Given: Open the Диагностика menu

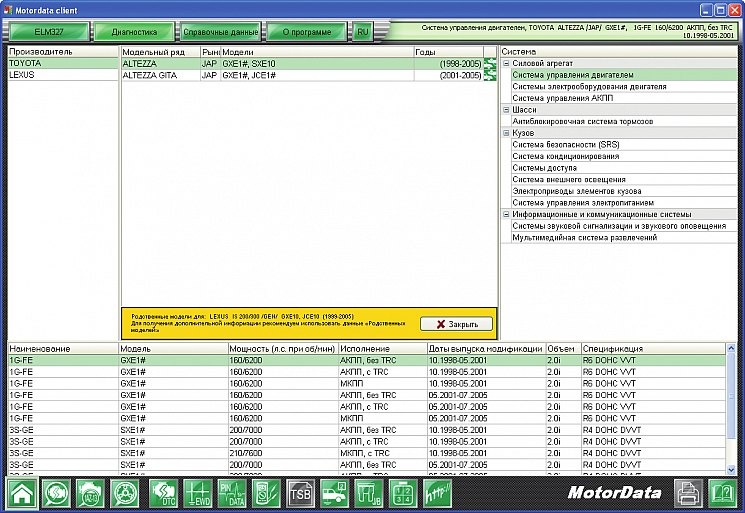Looking at the screenshot, I should pos(134,32).
